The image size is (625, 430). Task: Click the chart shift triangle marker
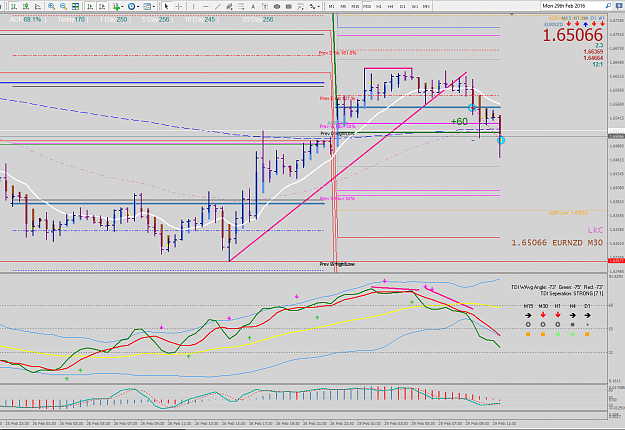(512, 14)
